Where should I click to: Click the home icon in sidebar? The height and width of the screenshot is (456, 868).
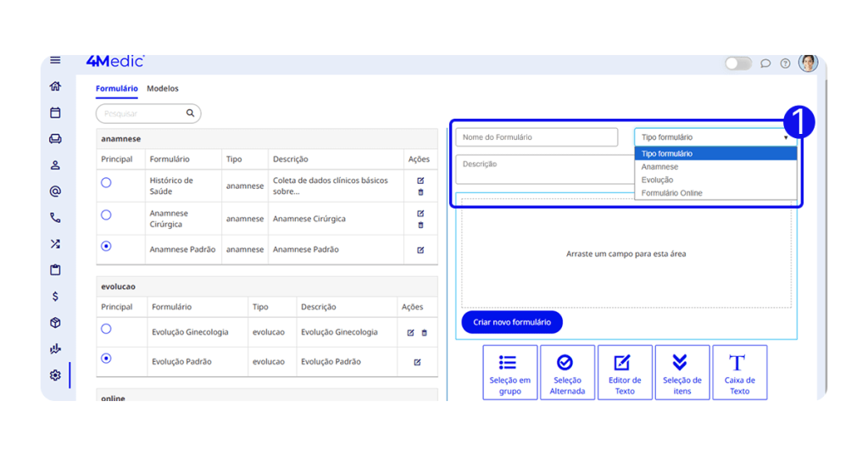[55, 86]
